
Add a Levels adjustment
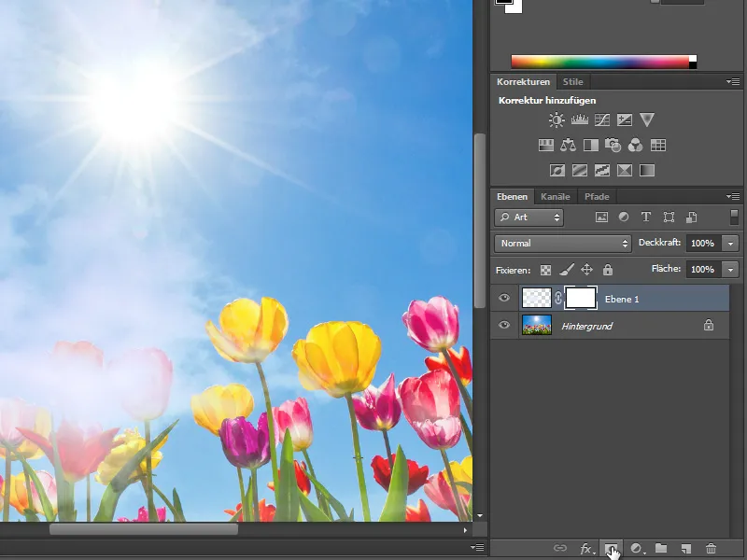click(x=579, y=119)
